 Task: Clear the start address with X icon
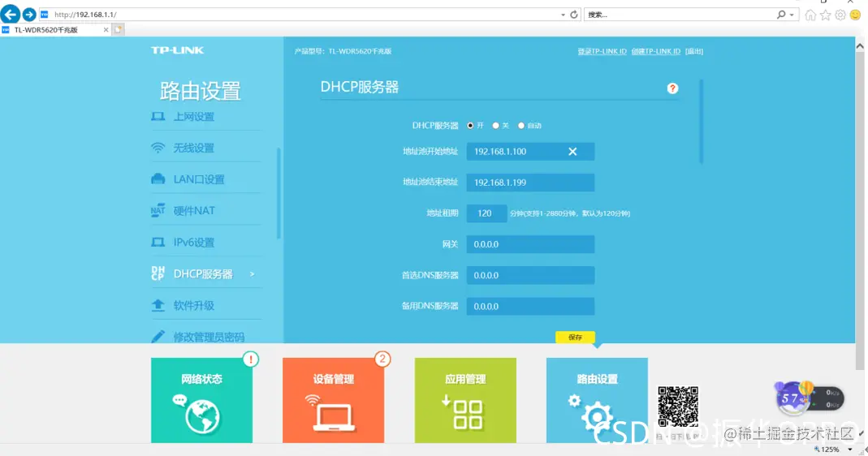(572, 152)
